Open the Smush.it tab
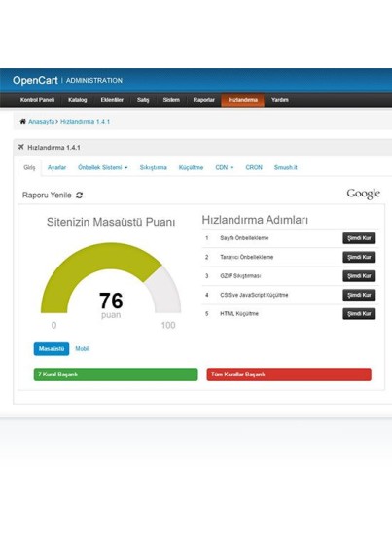 coord(286,167)
